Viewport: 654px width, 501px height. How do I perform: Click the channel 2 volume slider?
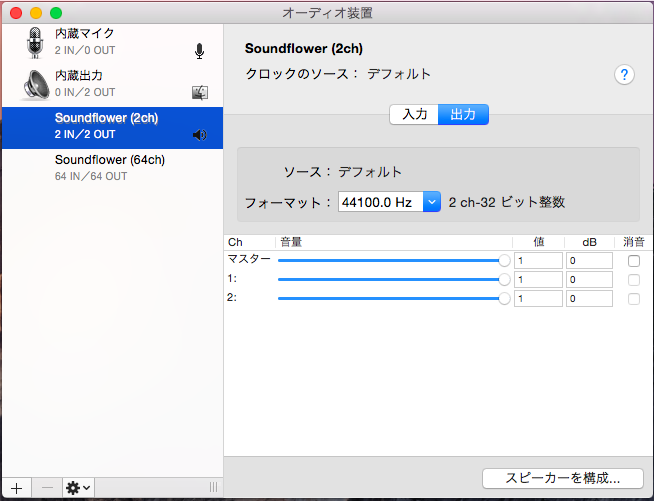pyautogui.click(x=393, y=299)
